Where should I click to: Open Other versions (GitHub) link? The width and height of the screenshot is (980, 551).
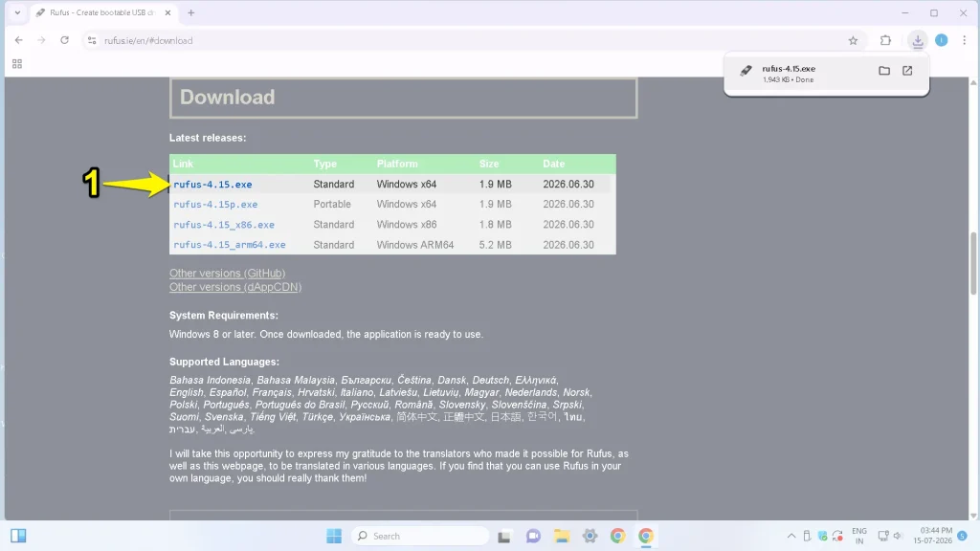(227, 273)
